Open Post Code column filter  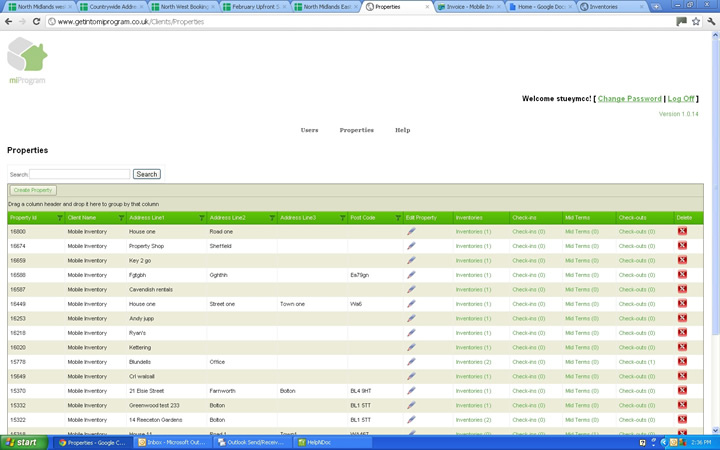pyautogui.click(x=397, y=218)
